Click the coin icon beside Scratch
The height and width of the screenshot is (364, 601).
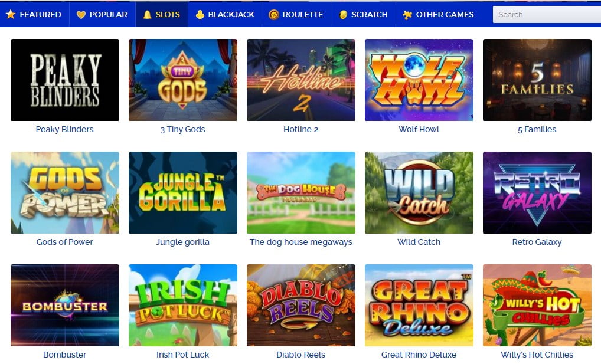344,15
